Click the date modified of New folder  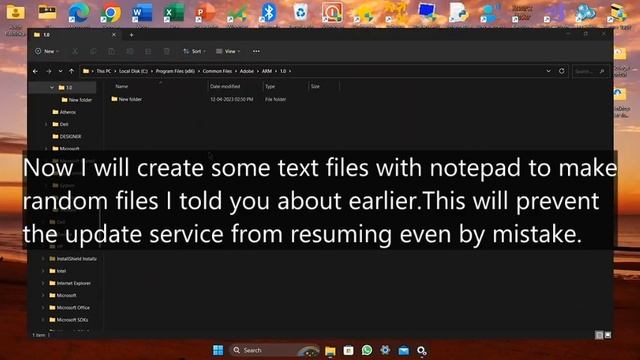tap(231, 99)
